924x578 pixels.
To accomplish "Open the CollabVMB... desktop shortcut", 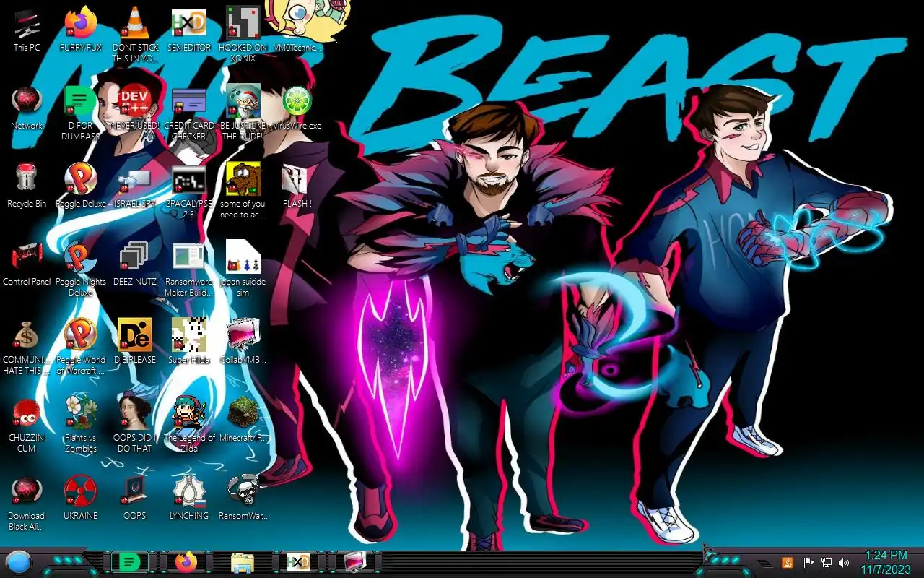I will (x=243, y=341).
